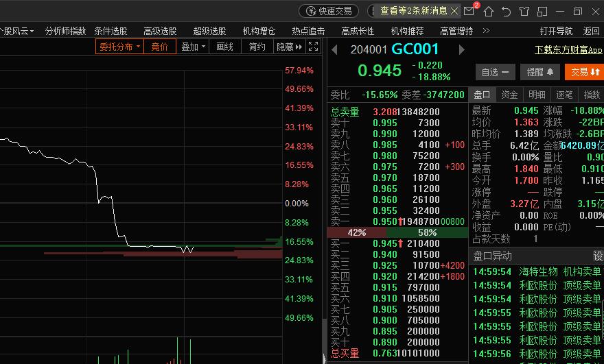The image size is (604, 364).
Task: Toggle 竞价 auction view
Action: [159, 47]
